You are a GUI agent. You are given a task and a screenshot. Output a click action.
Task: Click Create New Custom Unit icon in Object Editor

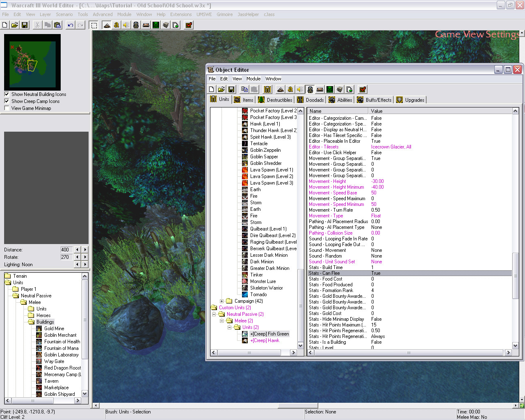[267, 89]
